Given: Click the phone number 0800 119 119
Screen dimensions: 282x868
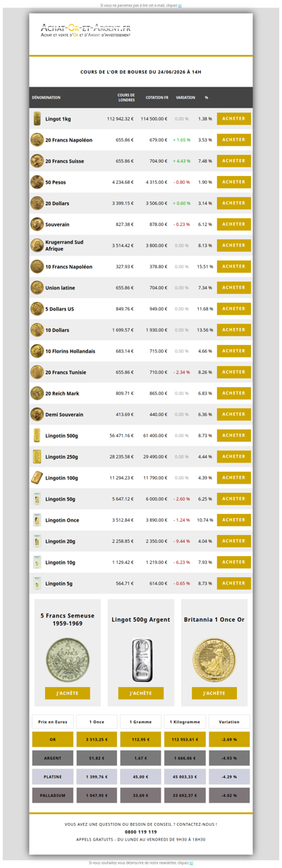Looking at the screenshot, I should click(x=141, y=831).
